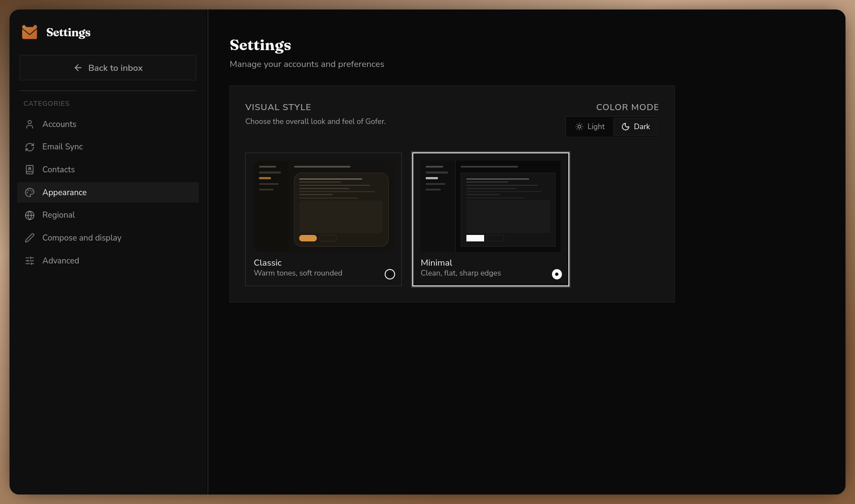Click the Appearance palette icon
855x504 pixels.
click(29, 193)
